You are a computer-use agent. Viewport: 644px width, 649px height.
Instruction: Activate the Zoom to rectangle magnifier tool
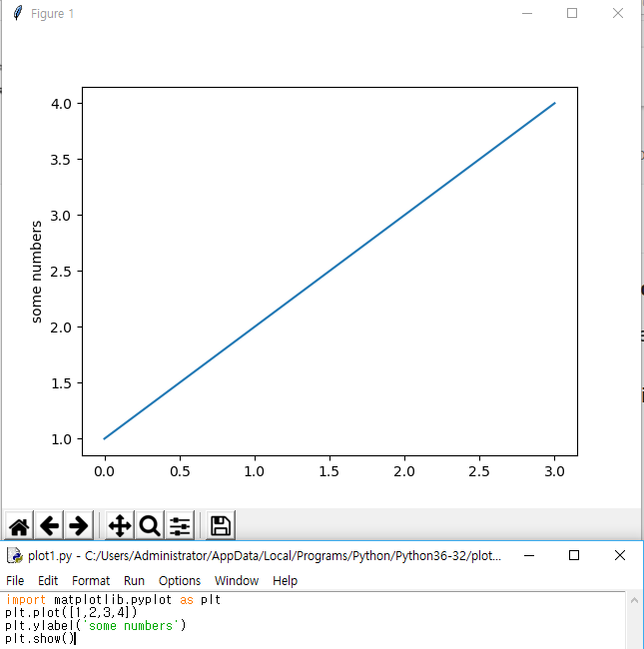coord(150,526)
